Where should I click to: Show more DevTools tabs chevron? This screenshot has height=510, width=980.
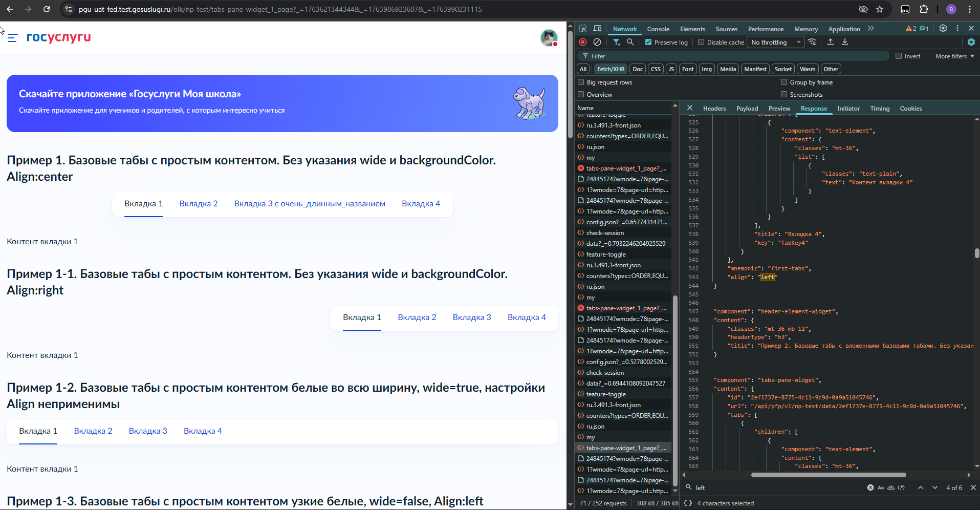tap(871, 29)
